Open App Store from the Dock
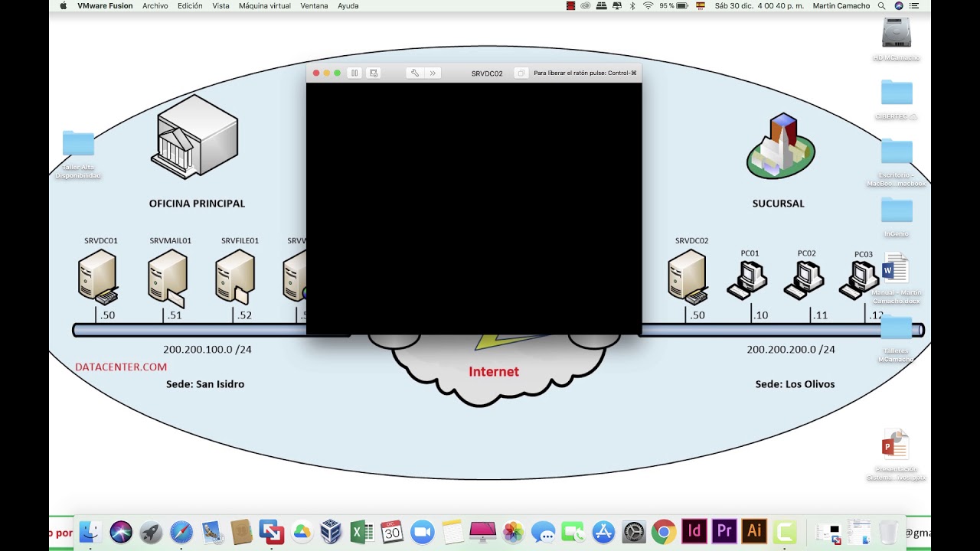980x551 pixels. 604,531
